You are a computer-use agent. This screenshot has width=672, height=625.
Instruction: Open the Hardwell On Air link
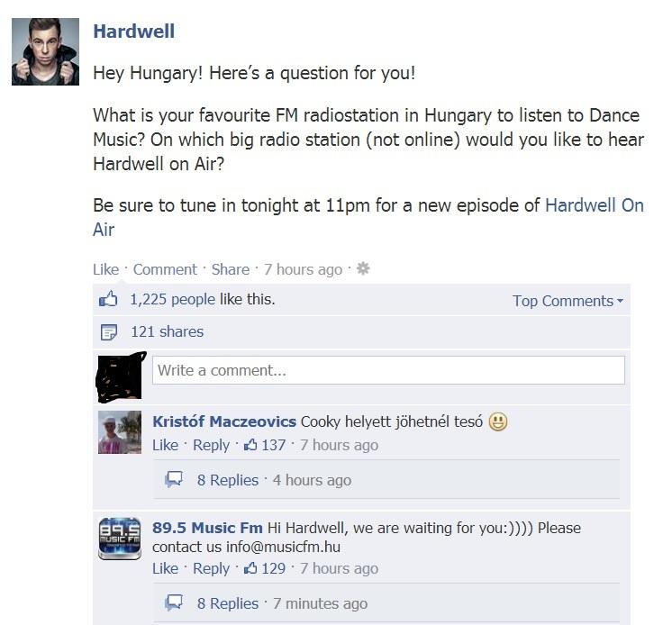[368, 217]
